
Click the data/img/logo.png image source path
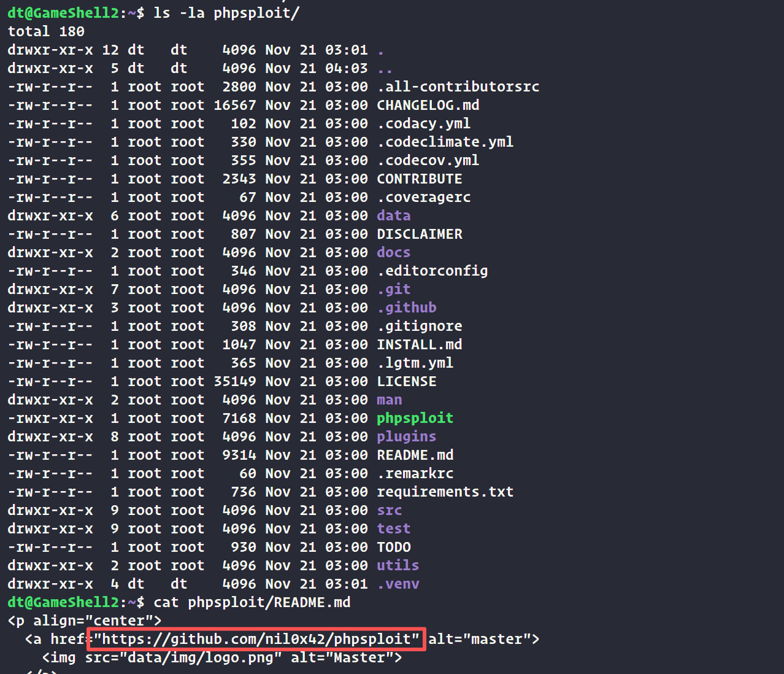pos(201,658)
